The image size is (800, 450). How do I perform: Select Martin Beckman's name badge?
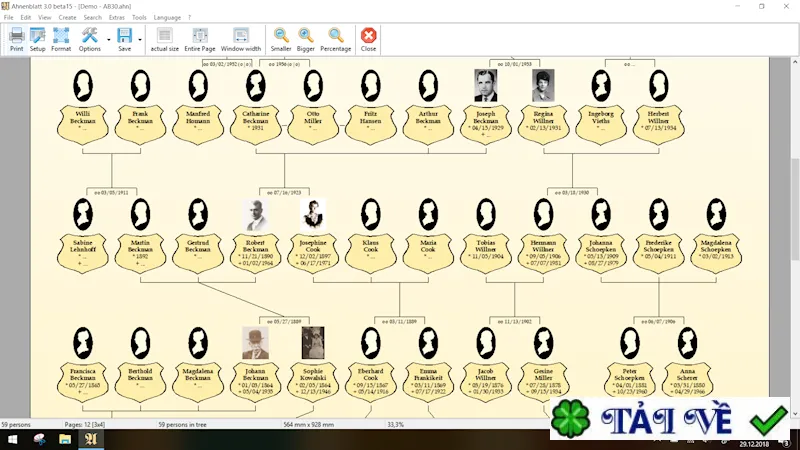point(140,253)
